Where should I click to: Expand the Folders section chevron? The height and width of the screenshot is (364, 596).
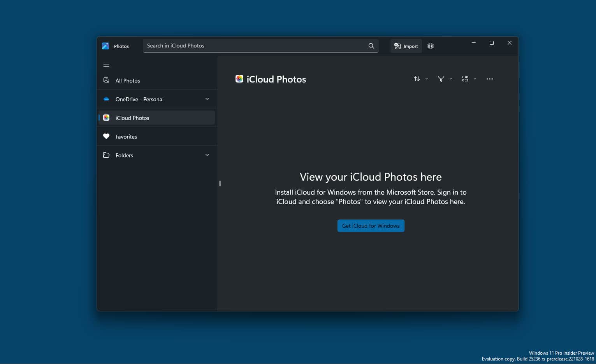207,155
